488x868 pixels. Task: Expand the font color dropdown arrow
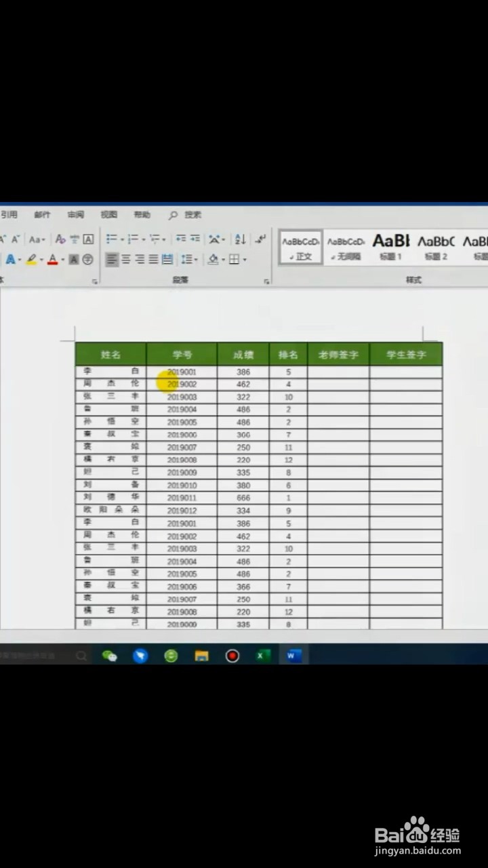(62, 260)
